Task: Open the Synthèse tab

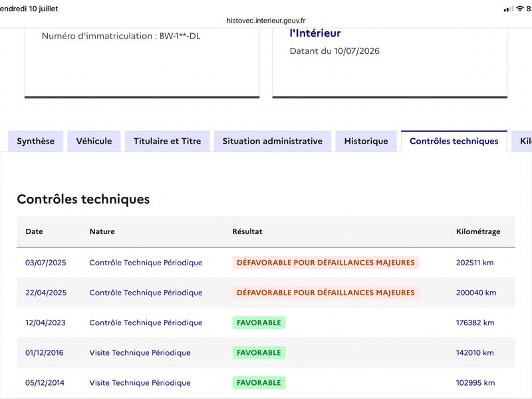Action: (36, 141)
